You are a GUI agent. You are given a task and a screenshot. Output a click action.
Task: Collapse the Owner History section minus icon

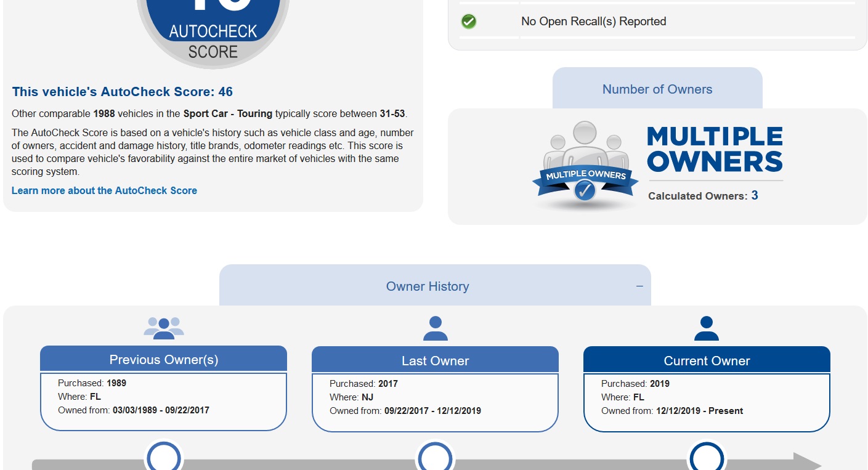pos(639,286)
